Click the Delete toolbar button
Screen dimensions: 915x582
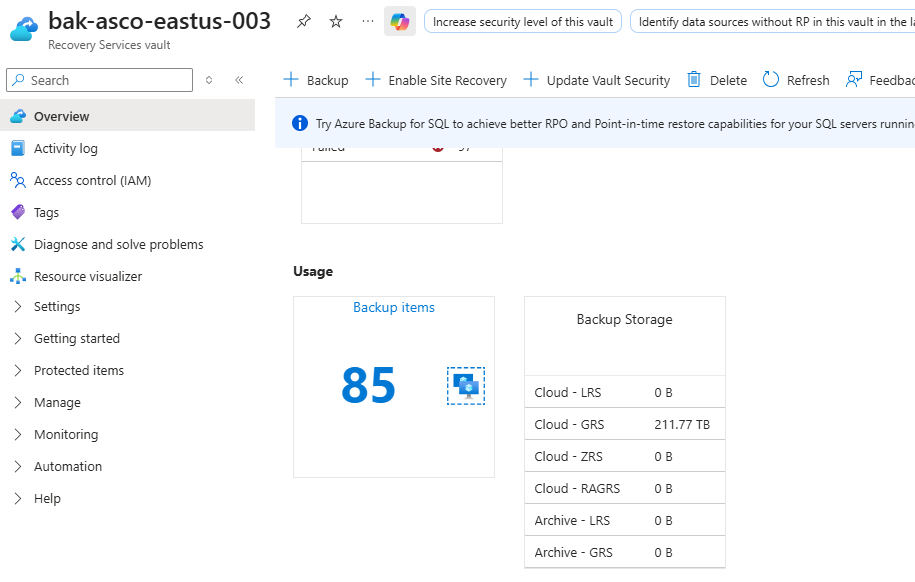click(x=717, y=80)
